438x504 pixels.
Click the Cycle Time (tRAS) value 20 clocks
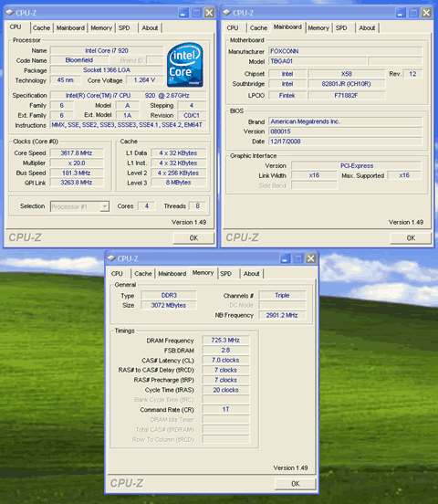pyautogui.click(x=225, y=390)
